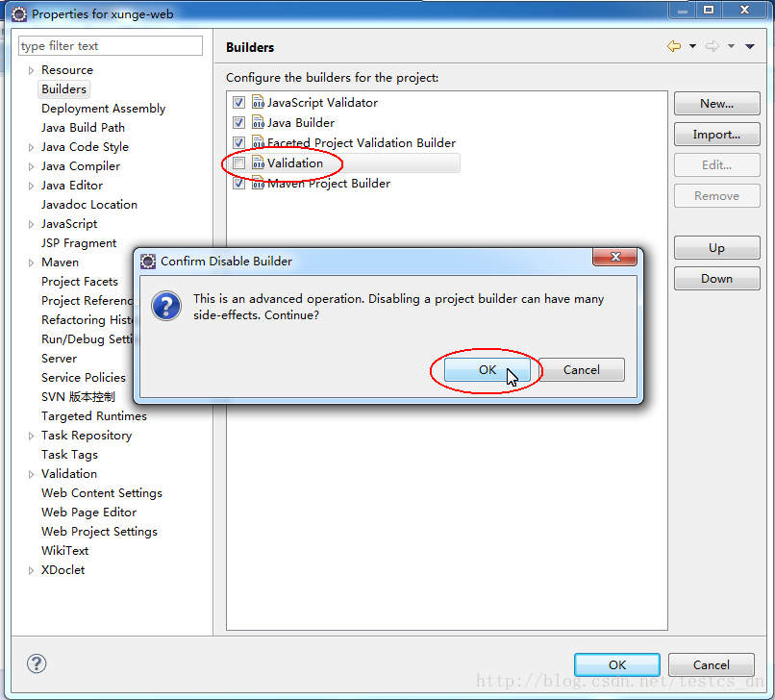Expand the JavaScript tree node

[31, 224]
